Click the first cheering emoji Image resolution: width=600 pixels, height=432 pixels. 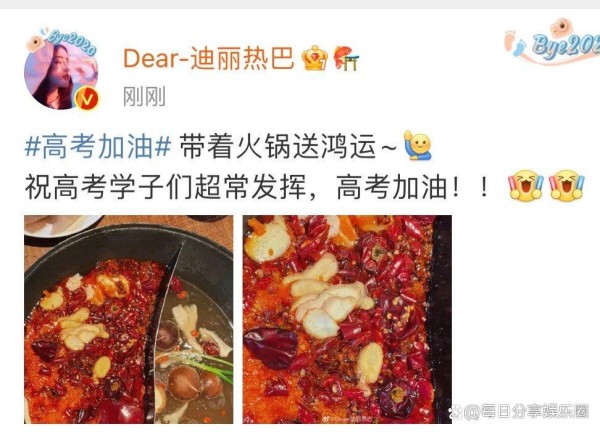tap(525, 186)
